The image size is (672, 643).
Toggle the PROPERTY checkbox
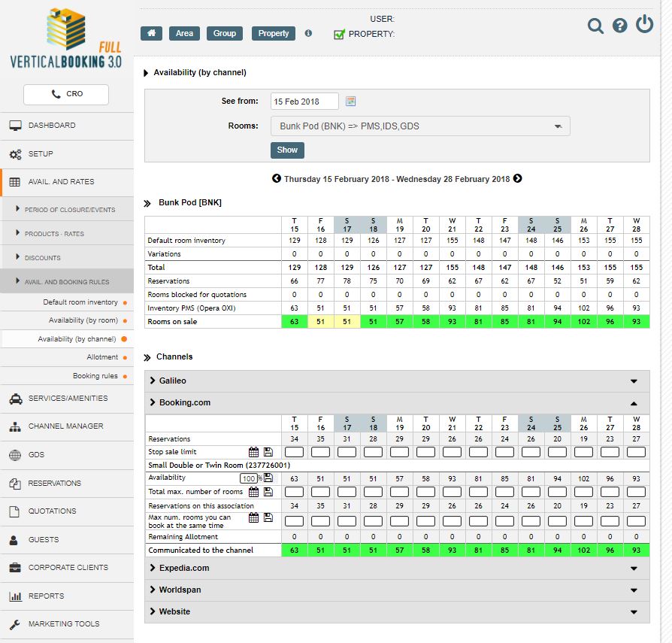coord(339,35)
